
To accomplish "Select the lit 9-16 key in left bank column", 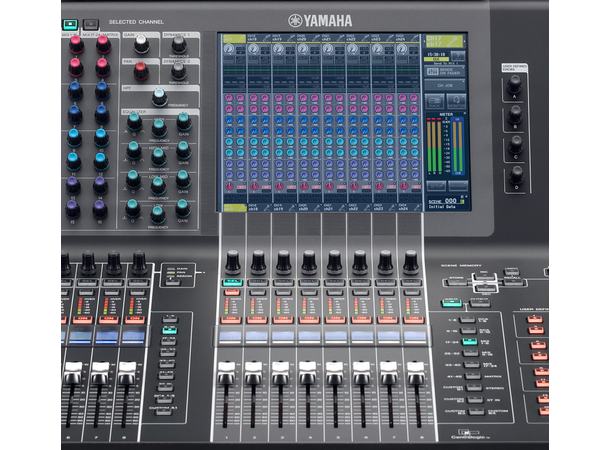I will 170,331.
